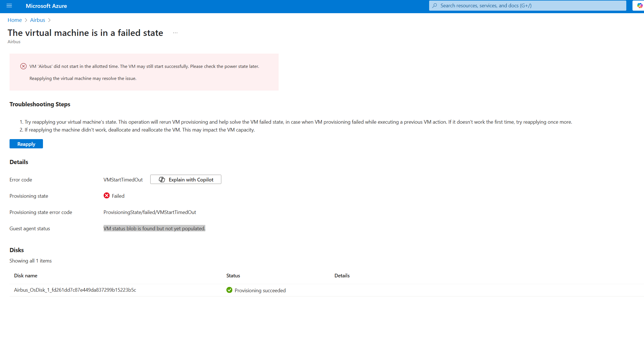
Task: Click the red Failed status icon
Action: click(x=106, y=195)
